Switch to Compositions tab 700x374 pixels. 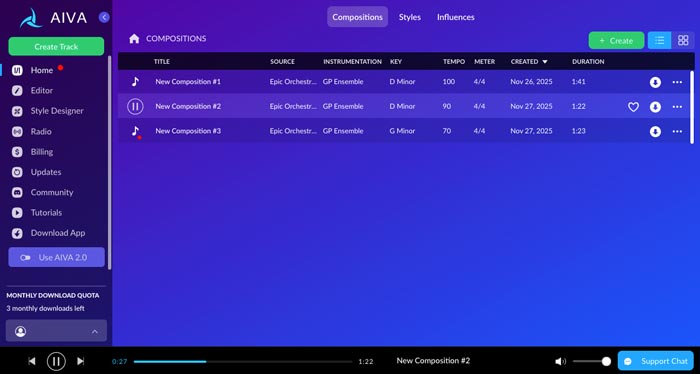click(x=357, y=17)
